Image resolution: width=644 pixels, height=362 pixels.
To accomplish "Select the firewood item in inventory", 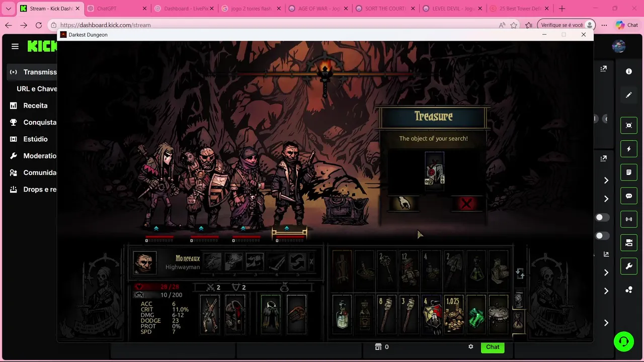I will click(342, 269).
